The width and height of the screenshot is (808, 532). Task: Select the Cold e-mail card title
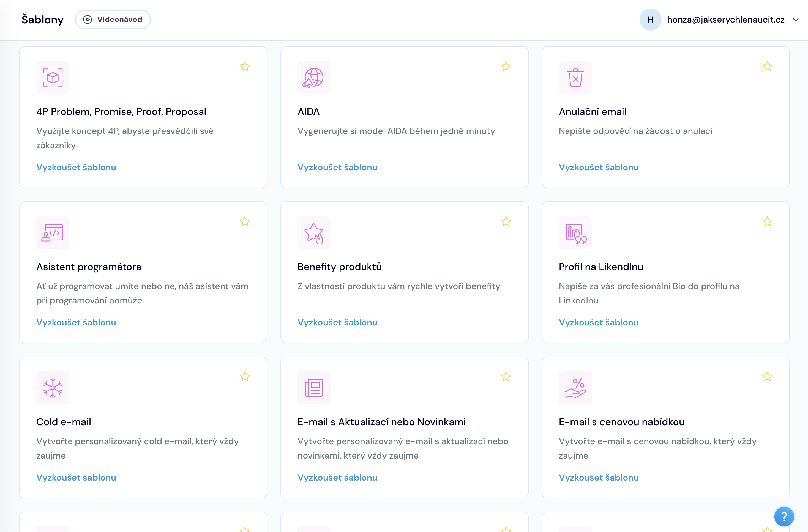(64, 422)
